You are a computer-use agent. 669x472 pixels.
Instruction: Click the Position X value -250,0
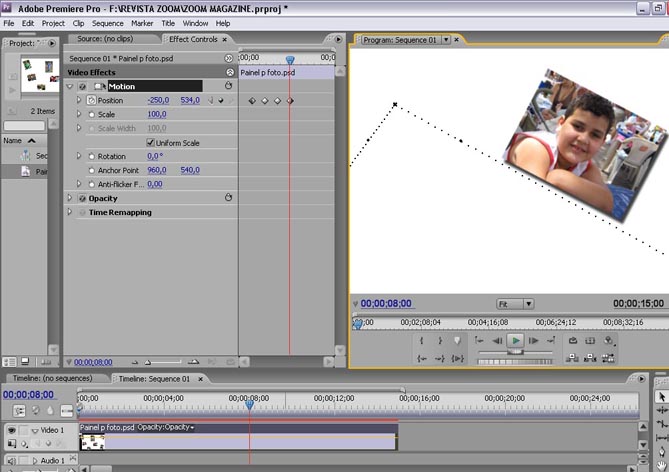pyautogui.click(x=158, y=101)
